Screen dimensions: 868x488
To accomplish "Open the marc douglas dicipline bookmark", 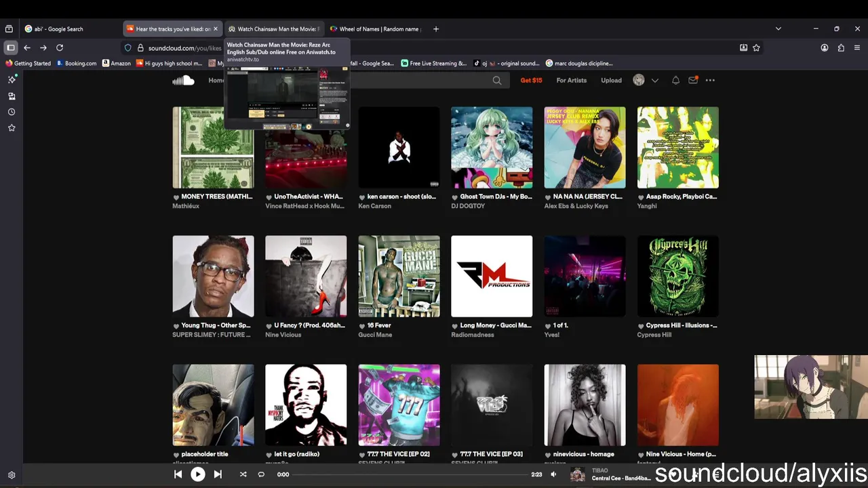I will point(579,64).
